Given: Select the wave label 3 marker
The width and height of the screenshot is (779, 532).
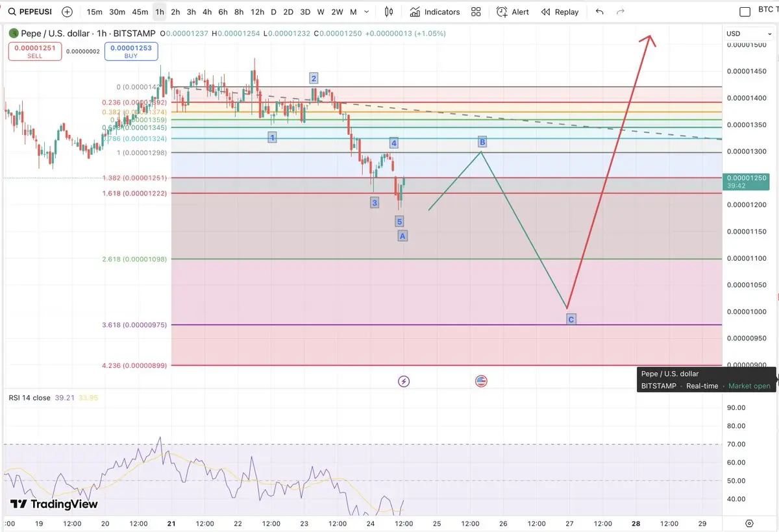Looking at the screenshot, I should point(375,202).
